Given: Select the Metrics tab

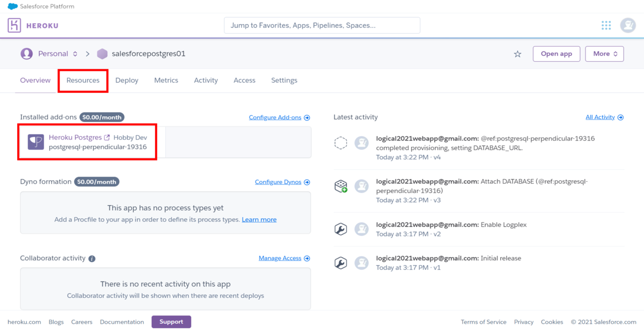Looking at the screenshot, I should (166, 80).
